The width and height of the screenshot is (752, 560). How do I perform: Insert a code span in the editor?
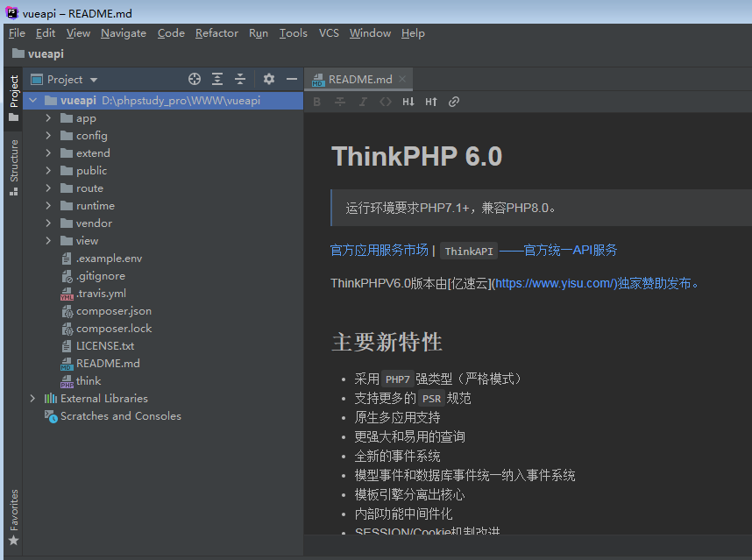point(386,101)
